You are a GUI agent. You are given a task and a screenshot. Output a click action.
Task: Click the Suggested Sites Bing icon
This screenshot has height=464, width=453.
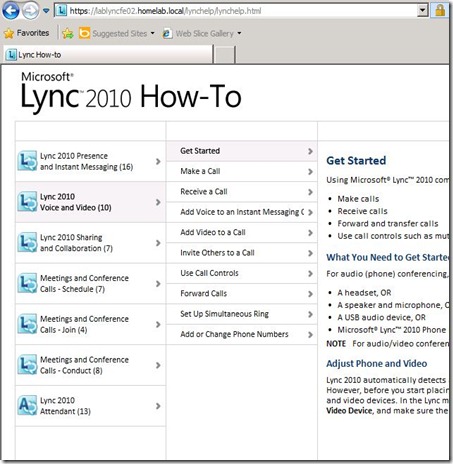pos(84,33)
